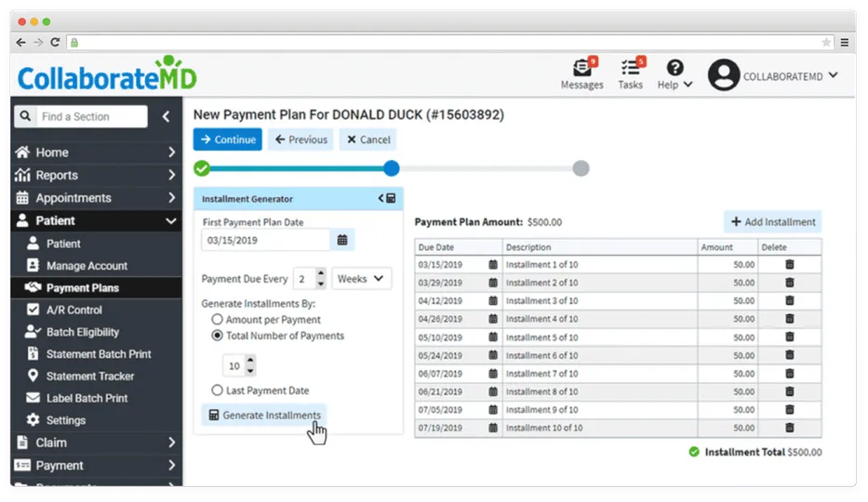Delete Installment 10 of 10

click(790, 428)
